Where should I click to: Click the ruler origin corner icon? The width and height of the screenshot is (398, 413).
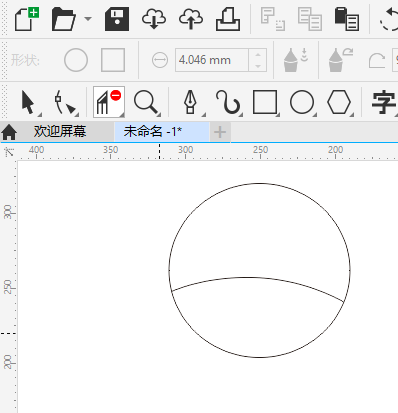click(x=9, y=152)
